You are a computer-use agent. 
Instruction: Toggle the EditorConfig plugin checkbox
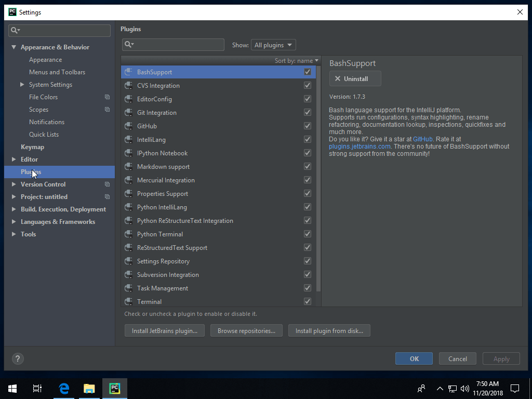pyautogui.click(x=308, y=99)
